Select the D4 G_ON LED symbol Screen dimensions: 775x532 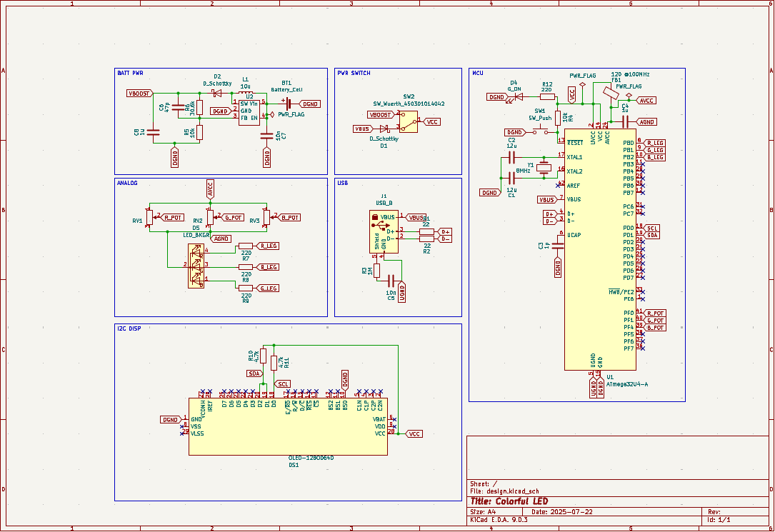[x=519, y=97]
